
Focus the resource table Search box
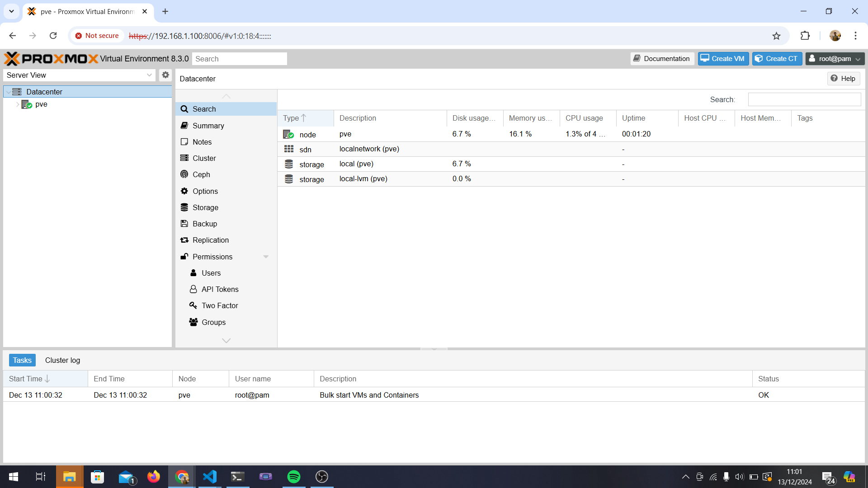tap(804, 99)
